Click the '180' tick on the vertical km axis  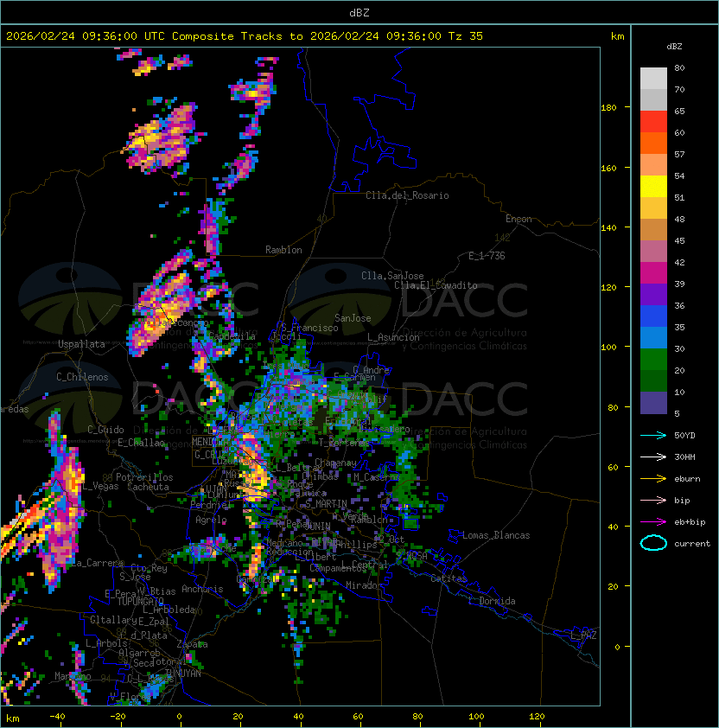[608, 108]
